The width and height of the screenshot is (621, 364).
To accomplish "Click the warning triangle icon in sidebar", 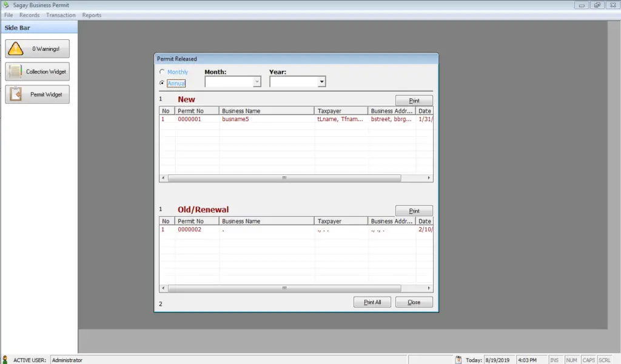I will coord(17,48).
